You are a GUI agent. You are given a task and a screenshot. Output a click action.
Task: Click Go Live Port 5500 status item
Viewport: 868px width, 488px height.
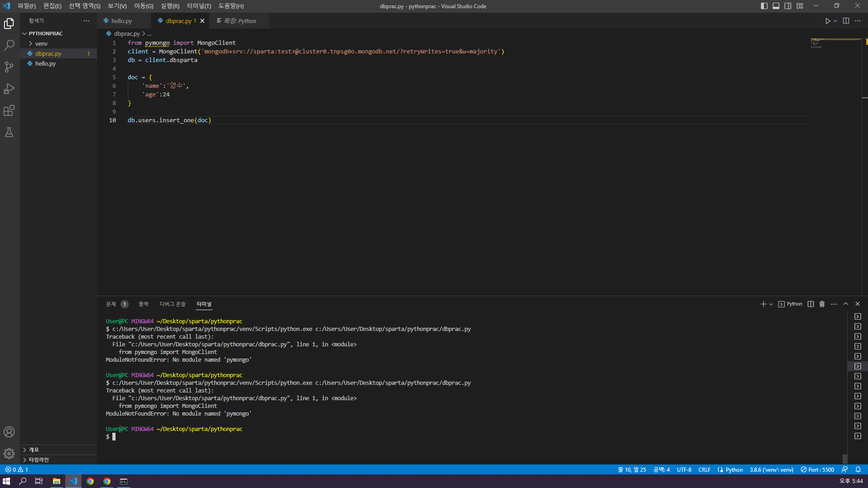[817, 470]
